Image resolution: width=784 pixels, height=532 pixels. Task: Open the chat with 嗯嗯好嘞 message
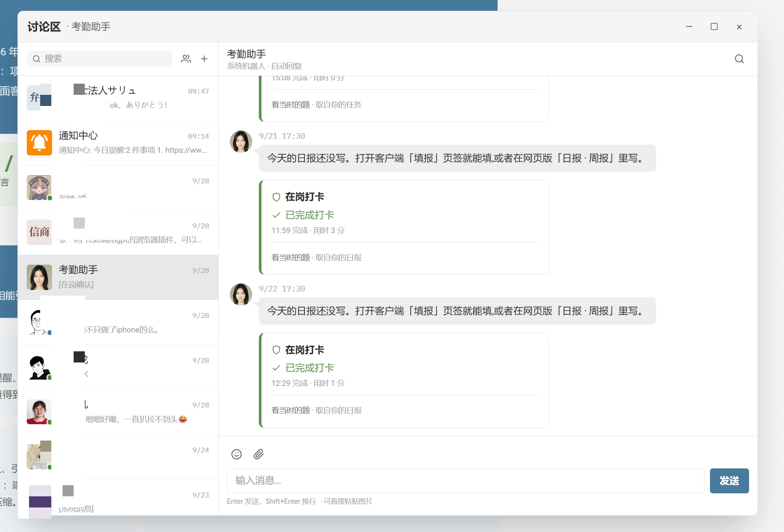tap(118, 412)
